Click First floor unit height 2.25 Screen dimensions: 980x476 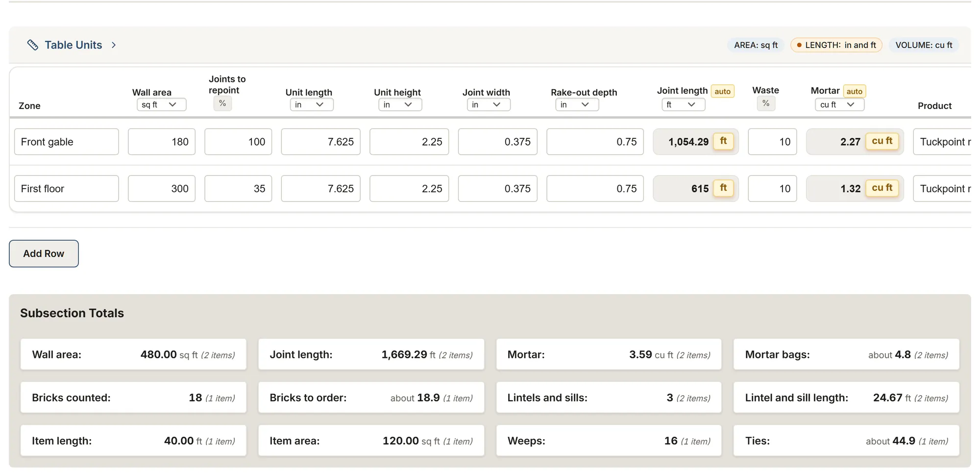[x=409, y=189]
